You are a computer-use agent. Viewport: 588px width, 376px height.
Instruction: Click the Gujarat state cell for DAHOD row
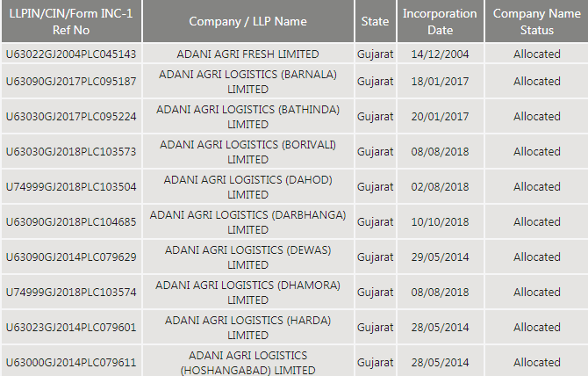[375, 187]
